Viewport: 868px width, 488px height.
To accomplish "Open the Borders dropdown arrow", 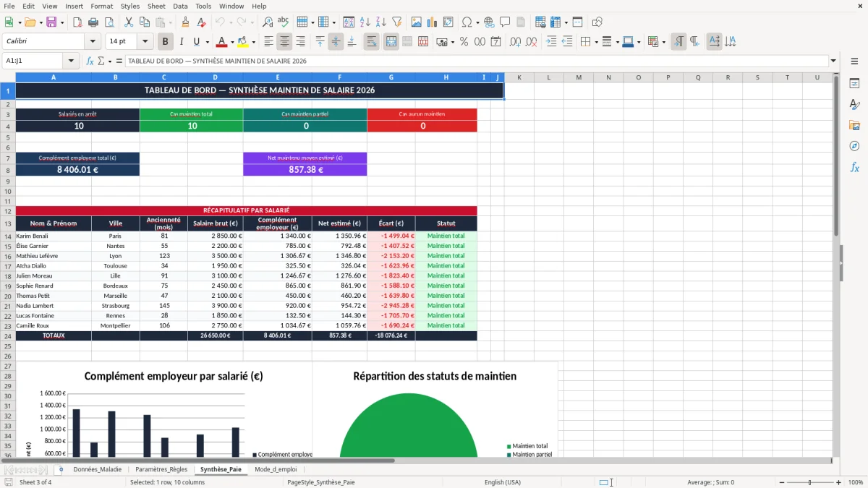I will [596, 42].
